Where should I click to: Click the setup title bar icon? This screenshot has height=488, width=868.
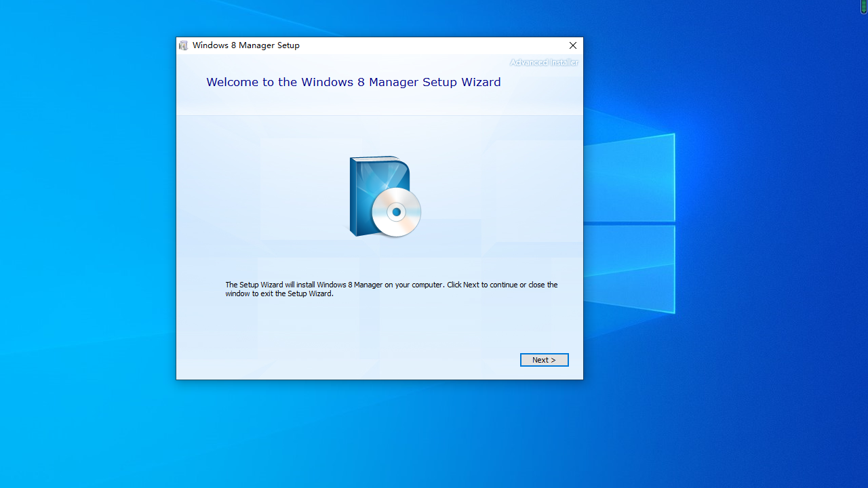[183, 45]
